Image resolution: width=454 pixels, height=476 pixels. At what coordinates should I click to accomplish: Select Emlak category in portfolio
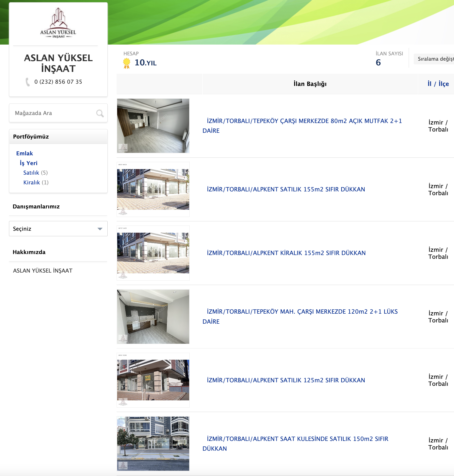pos(25,153)
